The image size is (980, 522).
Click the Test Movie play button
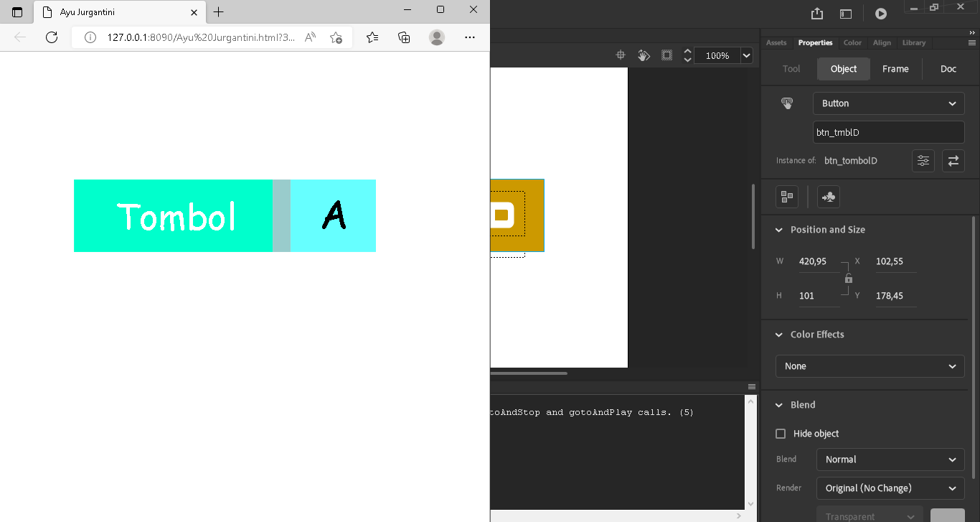(881, 14)
